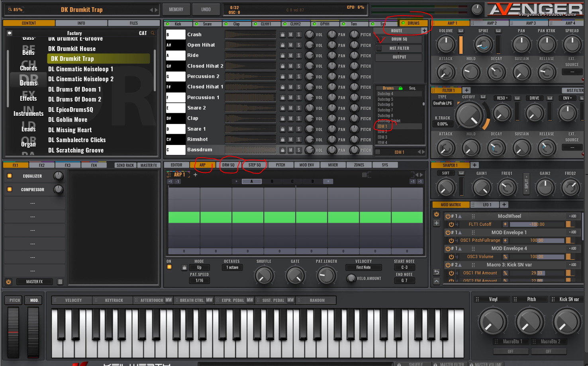Viewport: 588px width, 366px height.
Task: Toggle the MacroBtn 1 OFF switch
Action: [510, 351]
